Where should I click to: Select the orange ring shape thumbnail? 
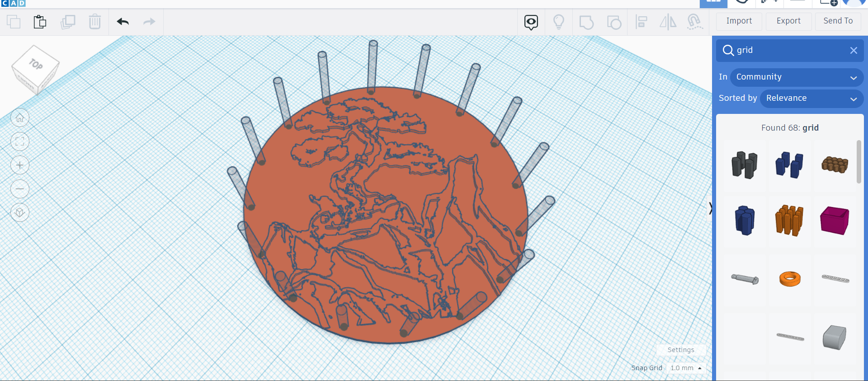(790, 279)
